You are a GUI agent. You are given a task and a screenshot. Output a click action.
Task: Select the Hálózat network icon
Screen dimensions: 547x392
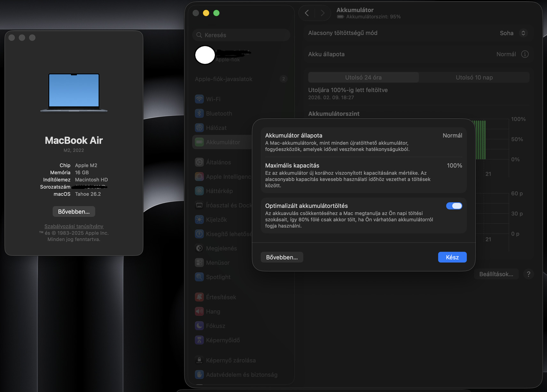tap(199, 128)
